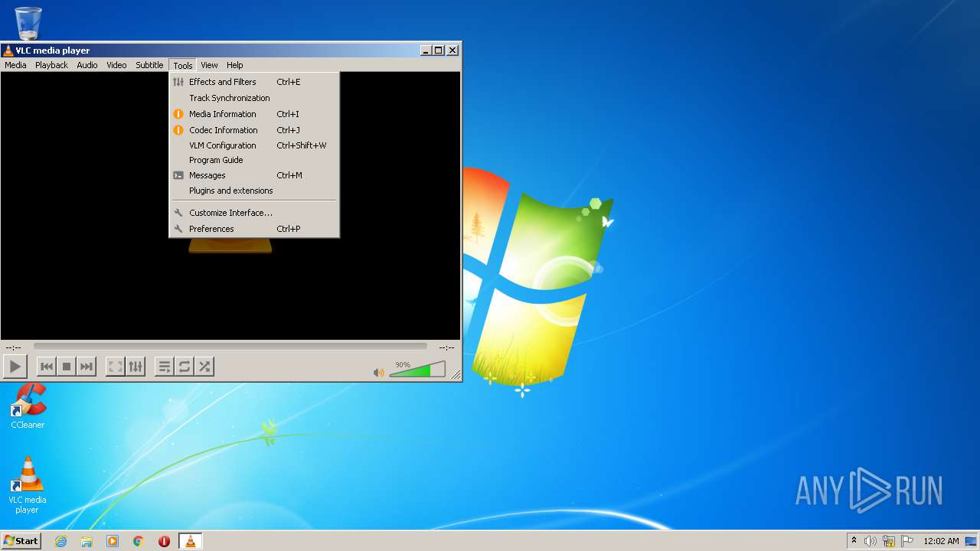Choose Customize Interface option
This screenshot has height=551, width=980.
coord(254,213)
